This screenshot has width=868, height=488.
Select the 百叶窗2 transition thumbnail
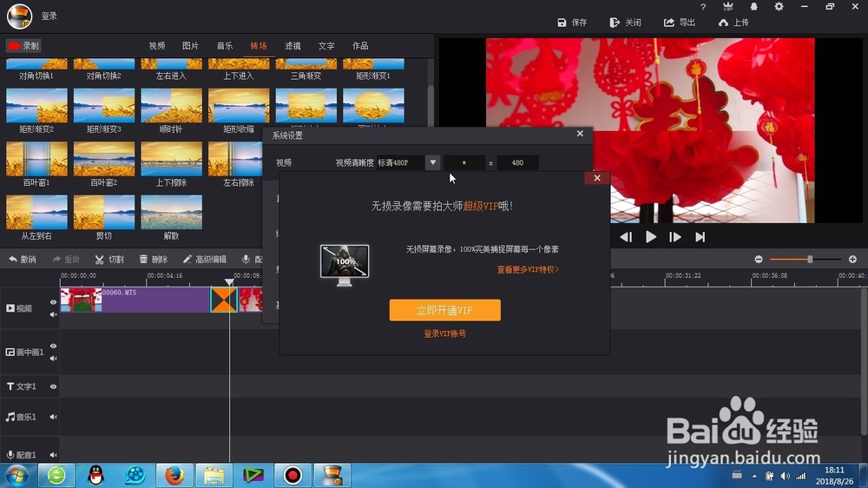point(104,158)
